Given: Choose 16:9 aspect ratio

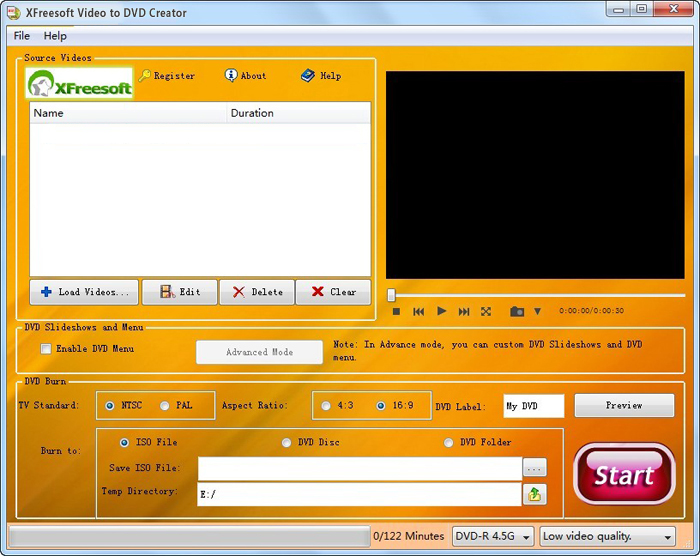Looking at the screenshot, I should (x=381, y=406).
